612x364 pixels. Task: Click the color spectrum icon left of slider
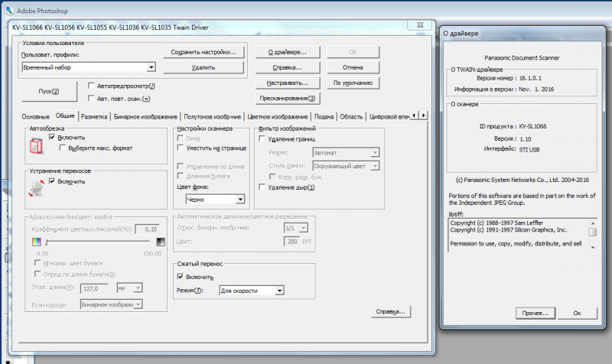[36, 242]
